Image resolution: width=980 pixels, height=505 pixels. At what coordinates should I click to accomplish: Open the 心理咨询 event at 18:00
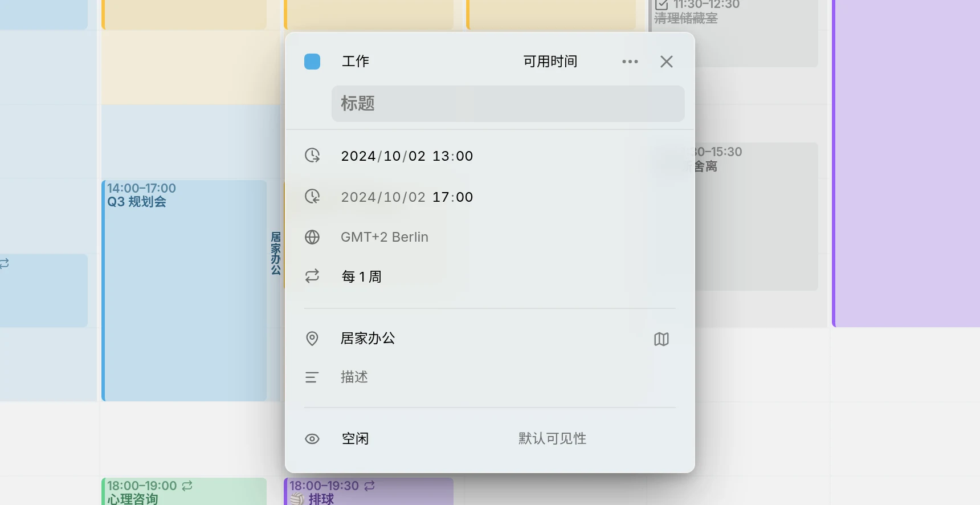[184, 491]
